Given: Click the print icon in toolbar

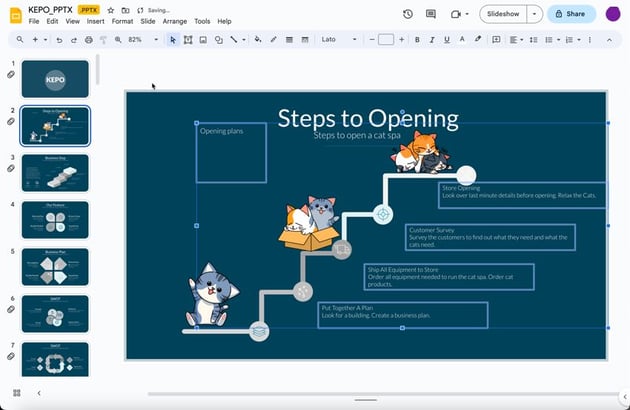Looking at the screenshot, I should pos(88,40).
